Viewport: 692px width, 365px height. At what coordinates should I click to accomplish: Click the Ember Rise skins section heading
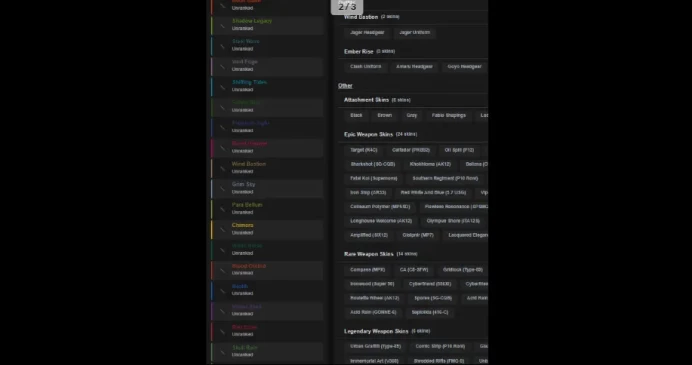358,52
